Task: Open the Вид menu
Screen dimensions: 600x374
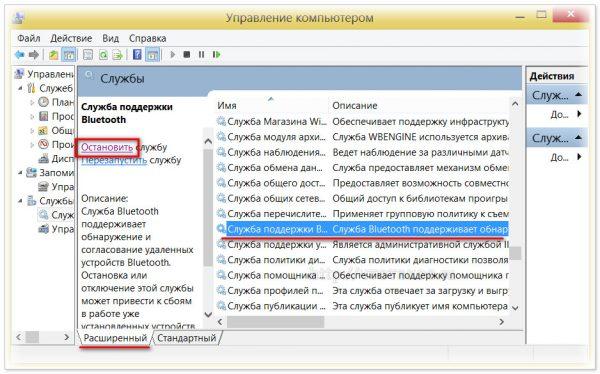Action: click(x=110, y=38)
